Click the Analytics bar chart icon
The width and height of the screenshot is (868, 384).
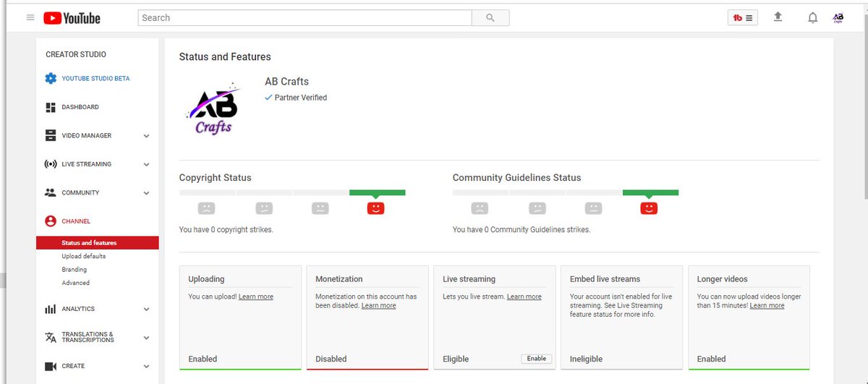click(51, 309)
